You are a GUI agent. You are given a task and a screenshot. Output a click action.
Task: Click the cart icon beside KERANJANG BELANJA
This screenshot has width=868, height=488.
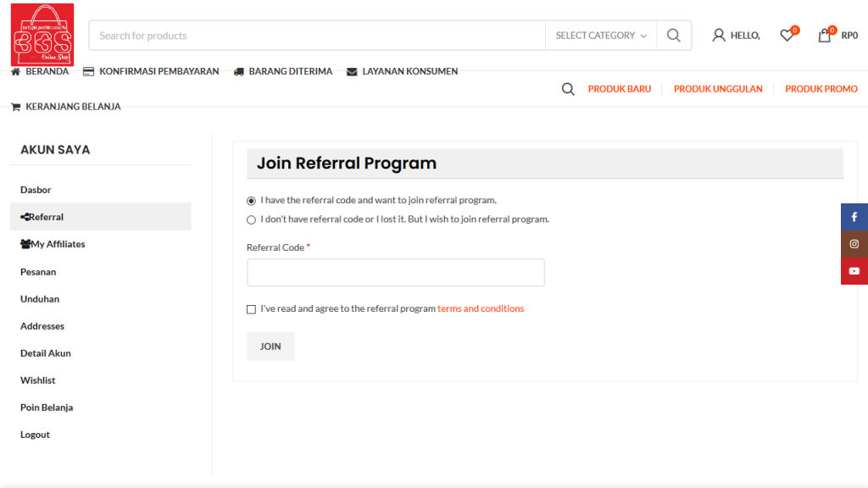click(x=15, y=107)
